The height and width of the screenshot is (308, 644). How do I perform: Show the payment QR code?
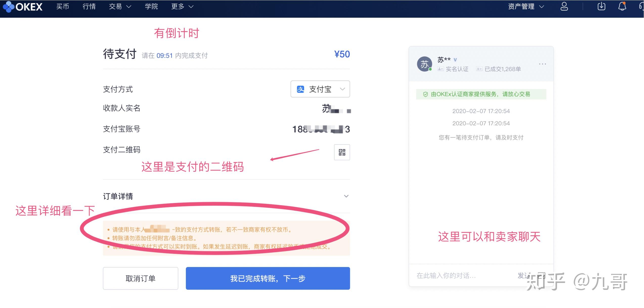(342, 152)
